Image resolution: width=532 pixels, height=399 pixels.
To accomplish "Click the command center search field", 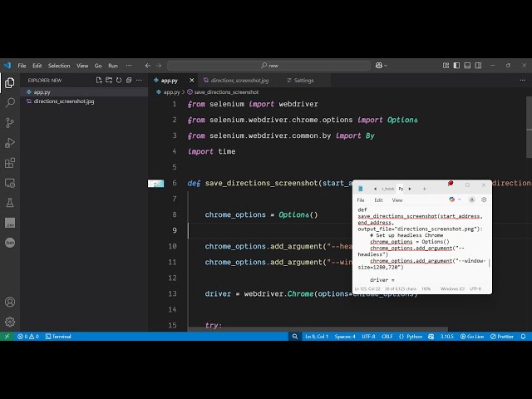I will click(x=268, y=66).
